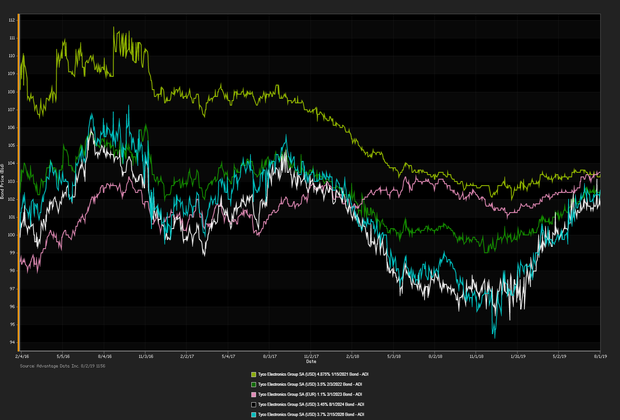Click the cyan swatch for the 3.7% 2026 bond
Image resolution: width=620 pixels, height=420 pixels.
(253, 415)
